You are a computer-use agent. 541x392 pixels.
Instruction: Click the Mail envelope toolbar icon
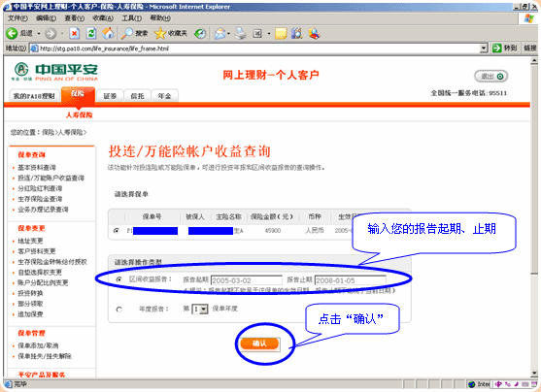220,33
